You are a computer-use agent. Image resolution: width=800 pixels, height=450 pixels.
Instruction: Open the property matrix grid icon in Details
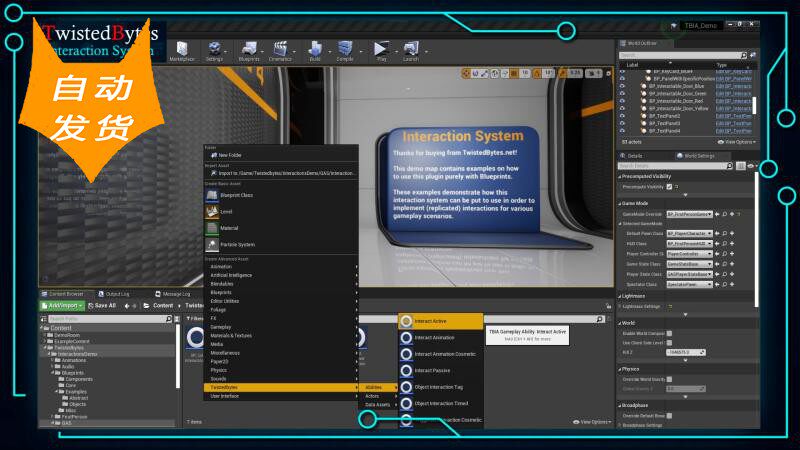pyautogui.click(x=741, y=166)
